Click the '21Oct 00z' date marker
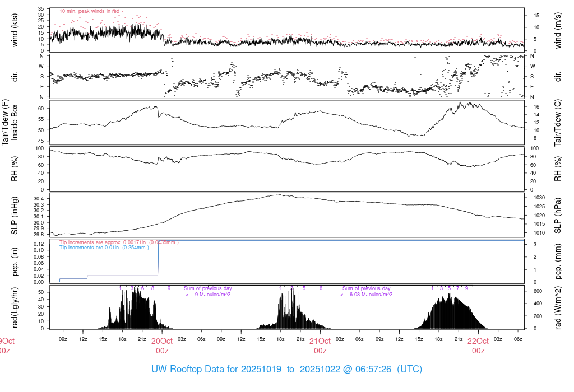 tap(320, 346)
